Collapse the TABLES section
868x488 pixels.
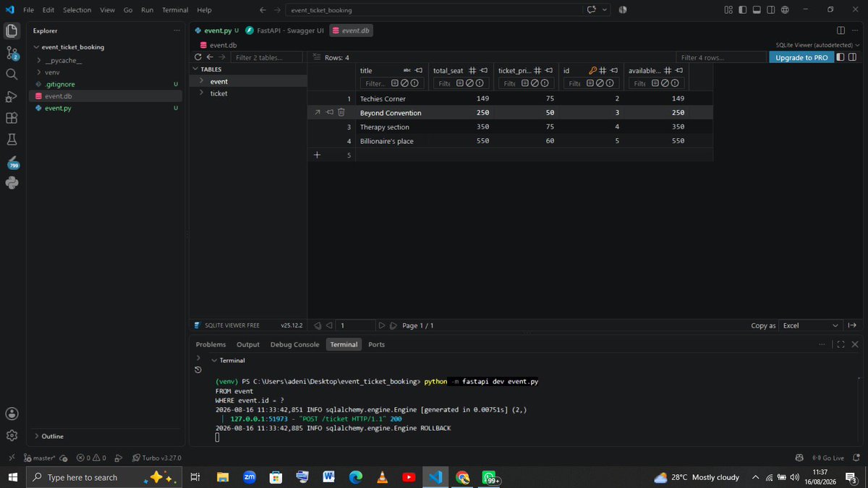coord(195,69)
